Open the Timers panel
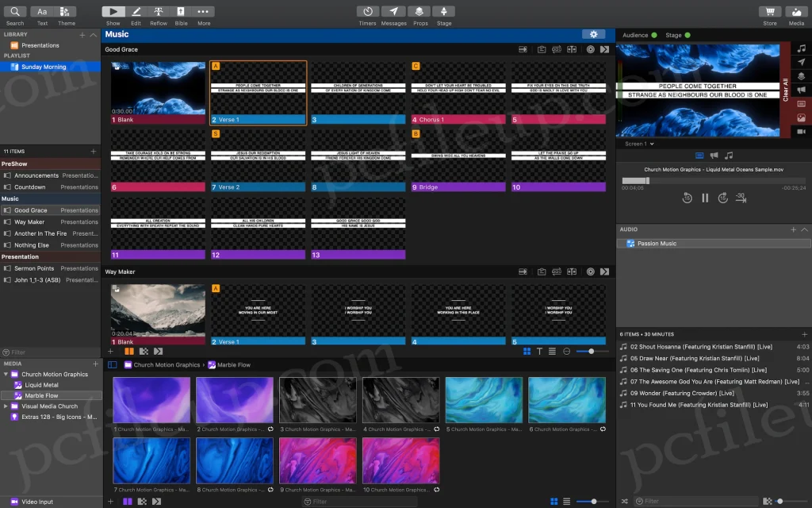This screenshot has width=812, height=508. [366, 13]
